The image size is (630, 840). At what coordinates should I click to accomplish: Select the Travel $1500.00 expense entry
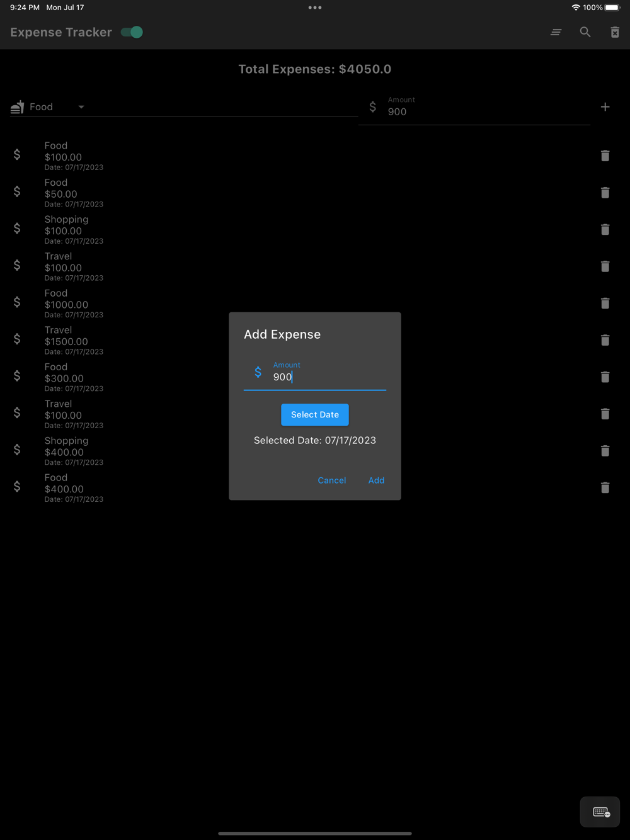click(315, 340)
